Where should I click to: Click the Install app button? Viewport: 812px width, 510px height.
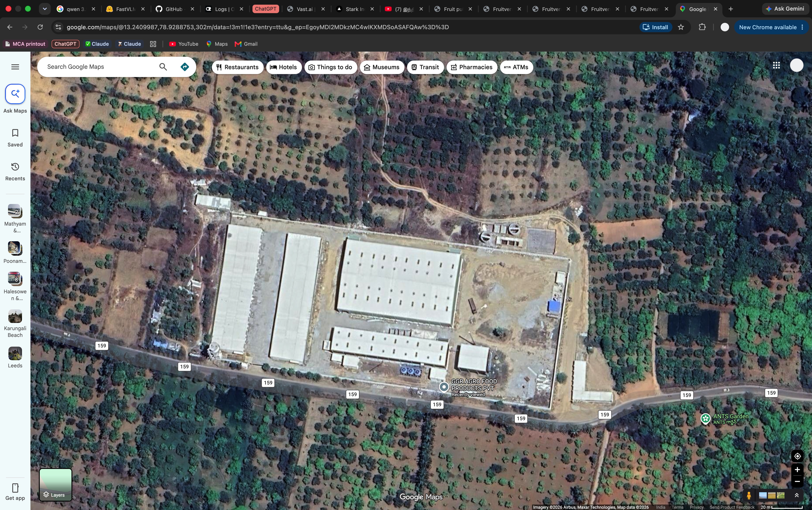pyautogui.click(x=656, y=27)
